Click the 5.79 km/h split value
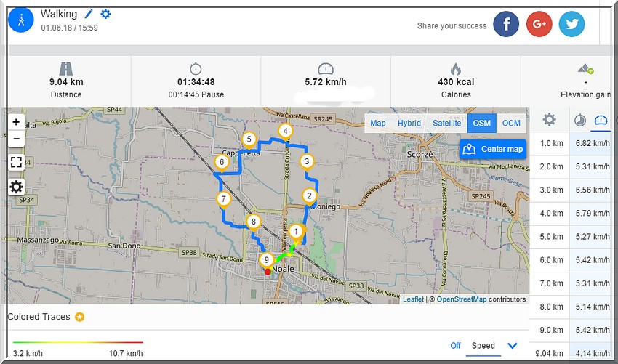Viewport: 618px width, 364px height. pyautogui.click(x=593, y=213)
